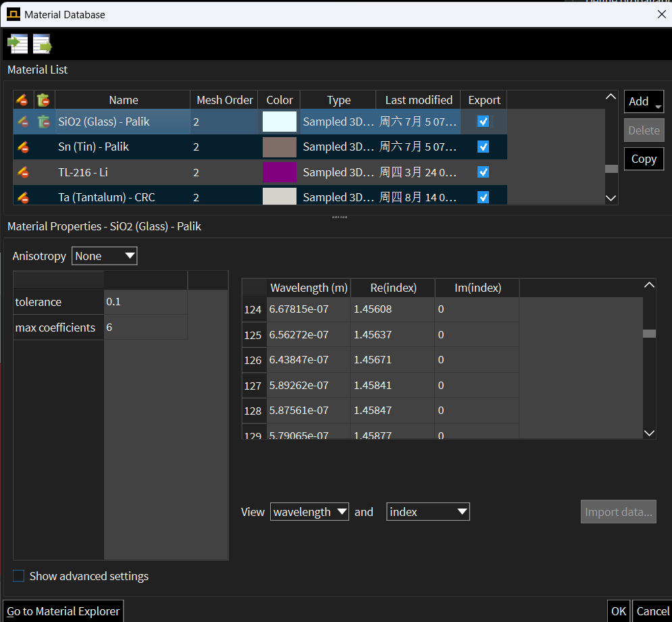Click the pencil icon beside Ta (Tantalum) - CRC

pos(23,197)
